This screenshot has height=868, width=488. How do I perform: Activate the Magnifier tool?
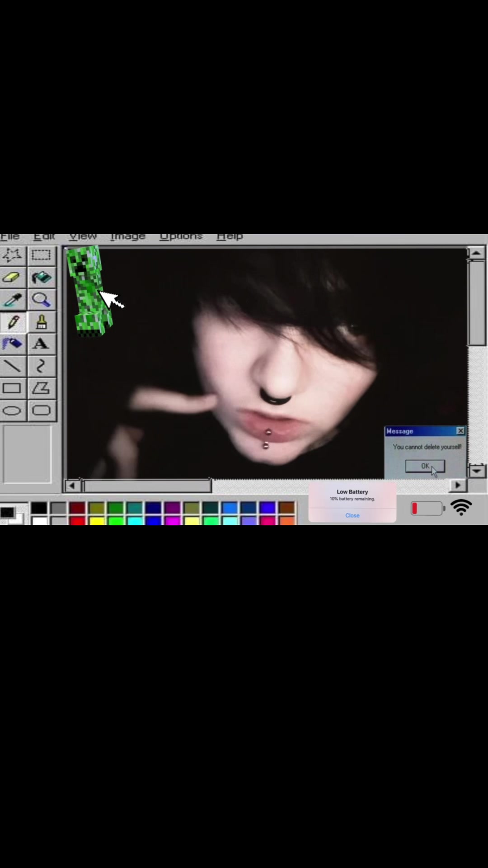(41, 300)
